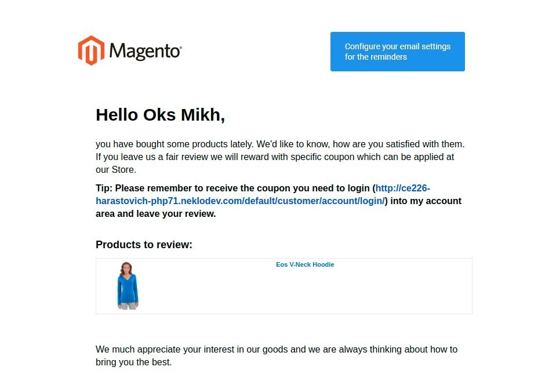Viewport: 545px width, 392px height.
Task: Click the neklodev.com customer account login URL
Action: [240, 201]
